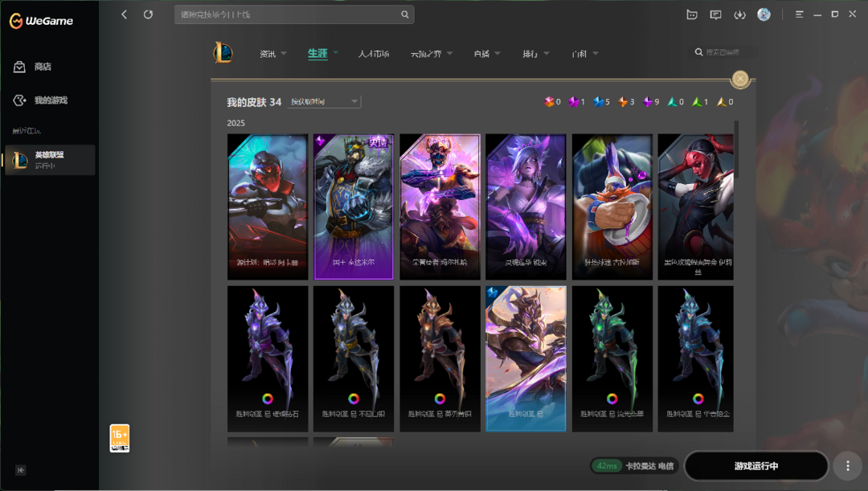Click the orange gem rarity icon showing 3
This screenshot has height=491, width=868.
click(x=623, y=102)
